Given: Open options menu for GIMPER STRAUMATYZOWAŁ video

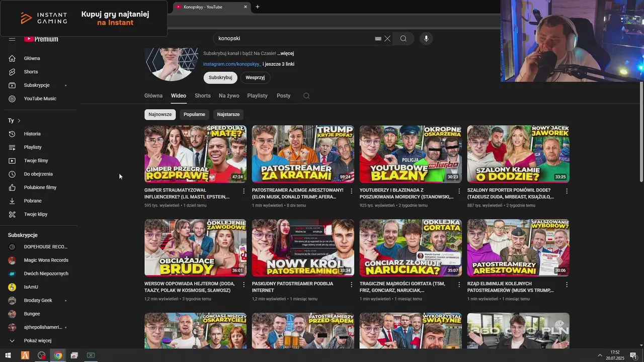Looking at the screenshot, I should click(x=244, y=191).
